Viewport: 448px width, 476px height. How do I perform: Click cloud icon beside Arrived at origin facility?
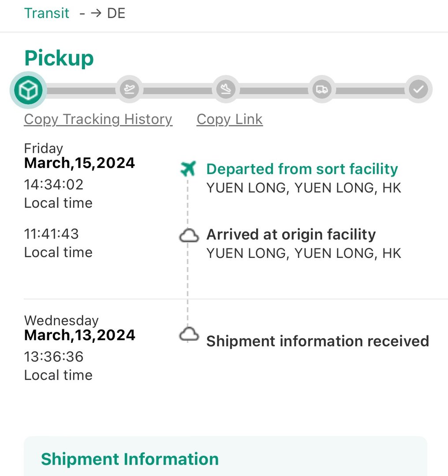point(189,236)
